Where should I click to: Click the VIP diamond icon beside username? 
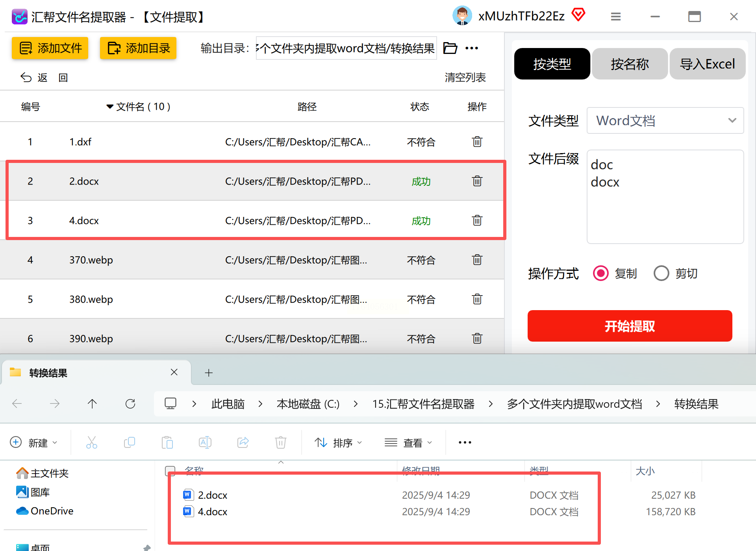click(x=578, y=15)
